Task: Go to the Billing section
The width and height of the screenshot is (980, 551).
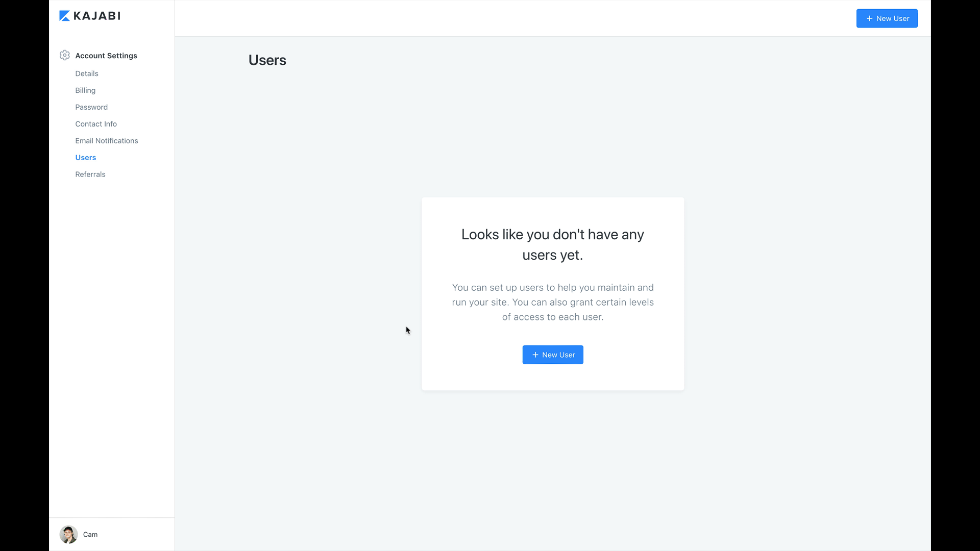Action: point(85,90)
